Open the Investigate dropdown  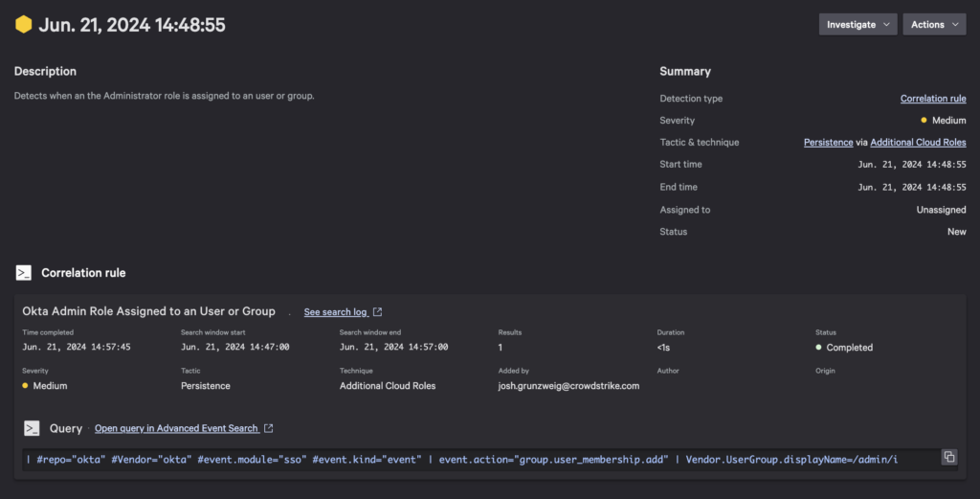(x=858, y=24)
